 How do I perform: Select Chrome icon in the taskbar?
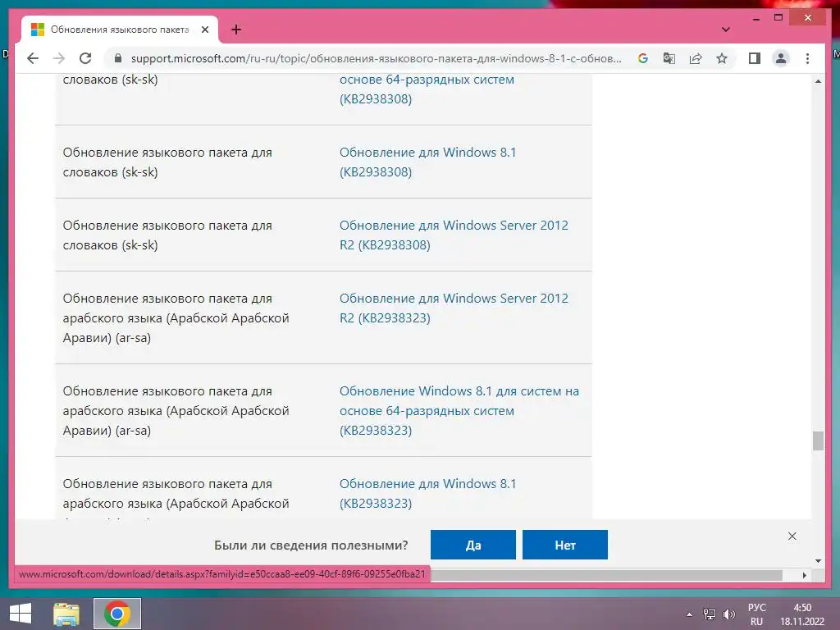click(x=117, y=614)
